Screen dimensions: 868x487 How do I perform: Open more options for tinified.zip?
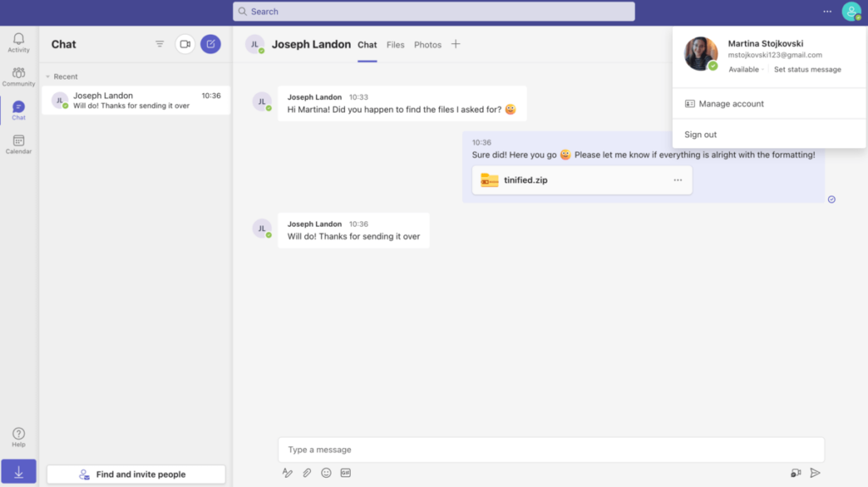pyautogui.click(x=677, y=180)
